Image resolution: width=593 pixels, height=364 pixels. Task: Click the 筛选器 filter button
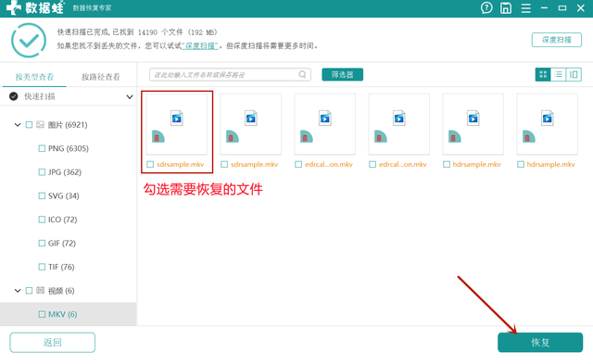(x=342, y=74)
